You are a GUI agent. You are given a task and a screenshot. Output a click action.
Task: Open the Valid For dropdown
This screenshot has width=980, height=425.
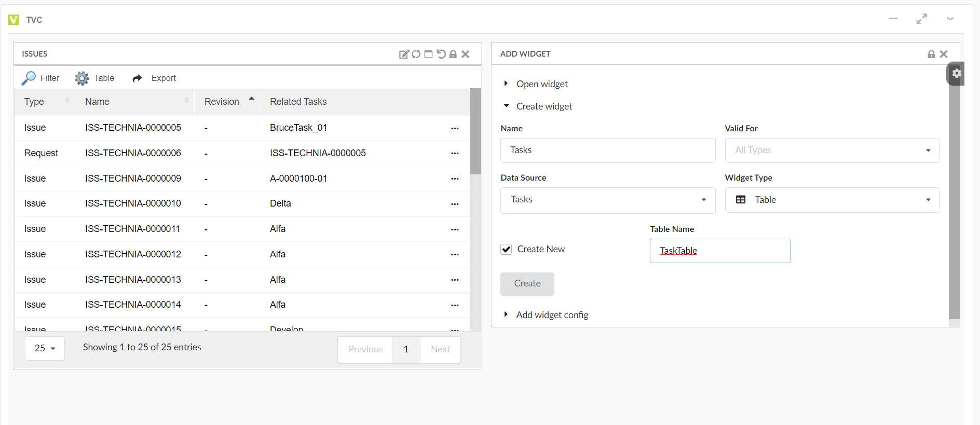coord(832,150)
